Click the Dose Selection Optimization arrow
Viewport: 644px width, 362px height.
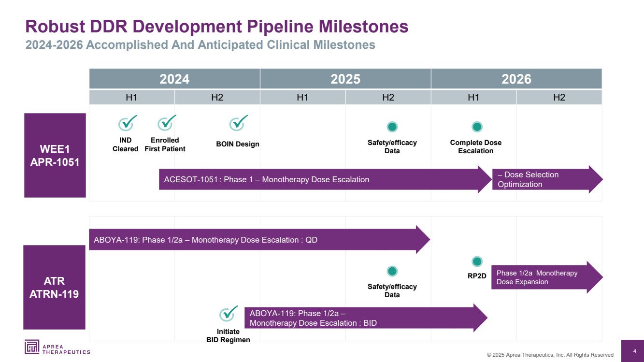tap(541, 180)
